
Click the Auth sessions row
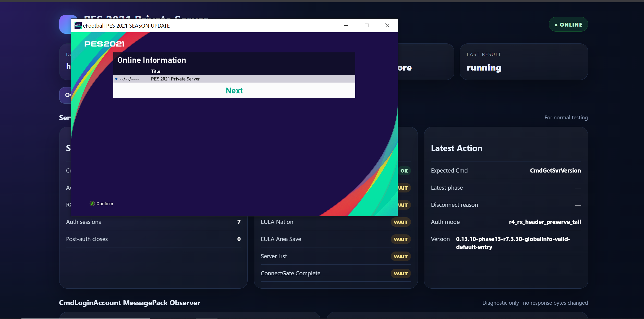(x=153, y=222)
